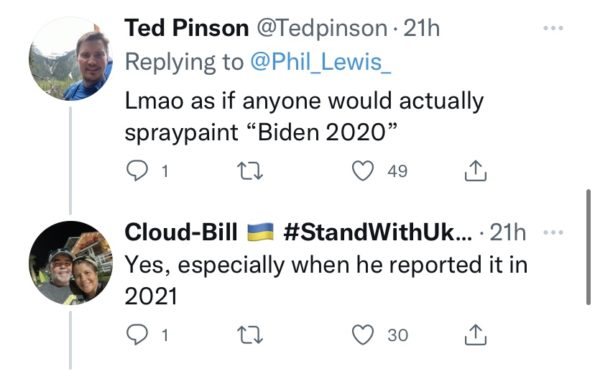Open Cloud-Bill's display name

pos(181,232)
